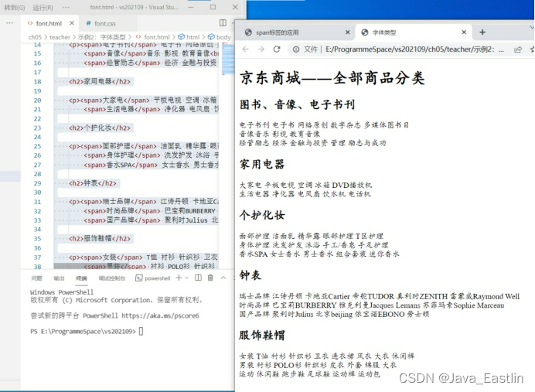Close the 字体类型 browser tab
The width and height of the screenshot is (535, 392).
tap(464, 32)
